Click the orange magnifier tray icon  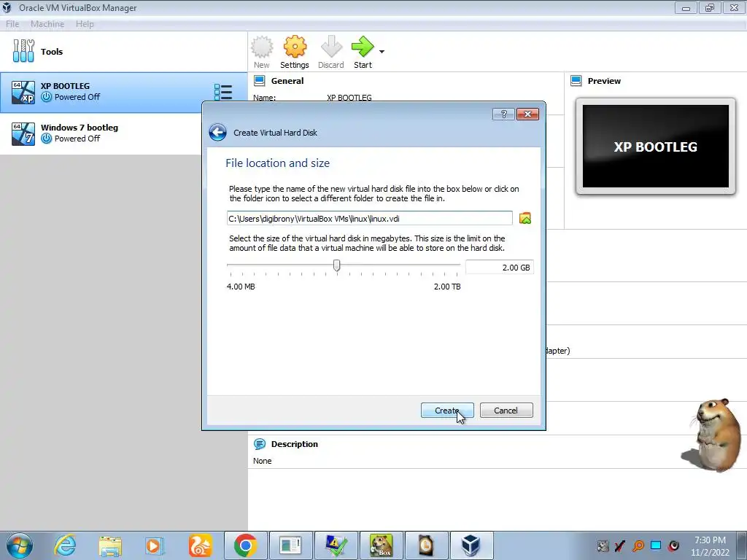(x=638, y=545)
